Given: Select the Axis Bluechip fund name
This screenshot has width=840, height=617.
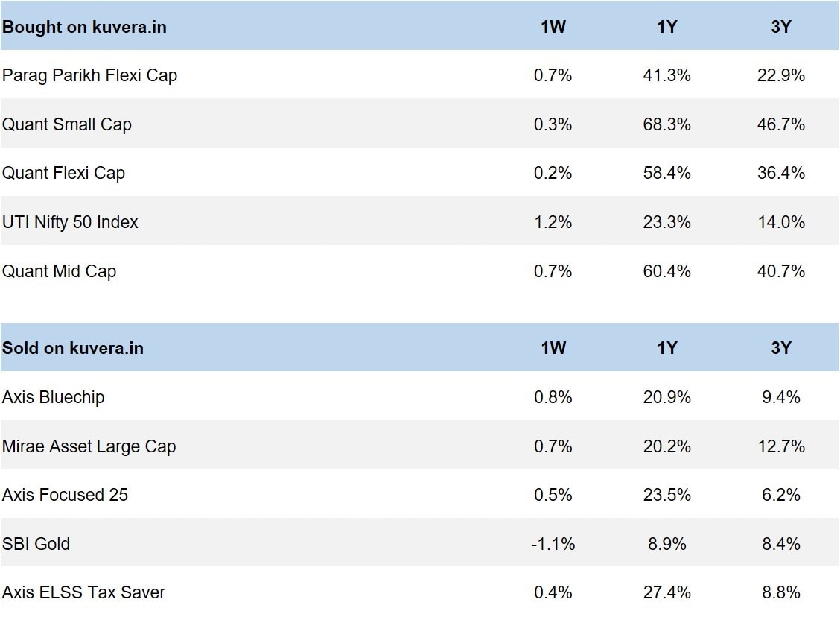Looking at the screenshot, I should click(53, 397).
